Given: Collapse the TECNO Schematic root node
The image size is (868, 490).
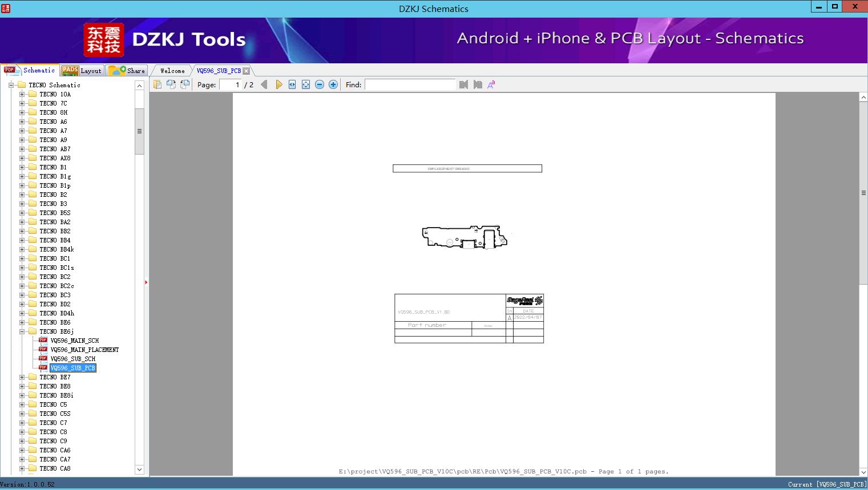Looking at the screenshot, I should pyautogui.click(x=11, y=85).
